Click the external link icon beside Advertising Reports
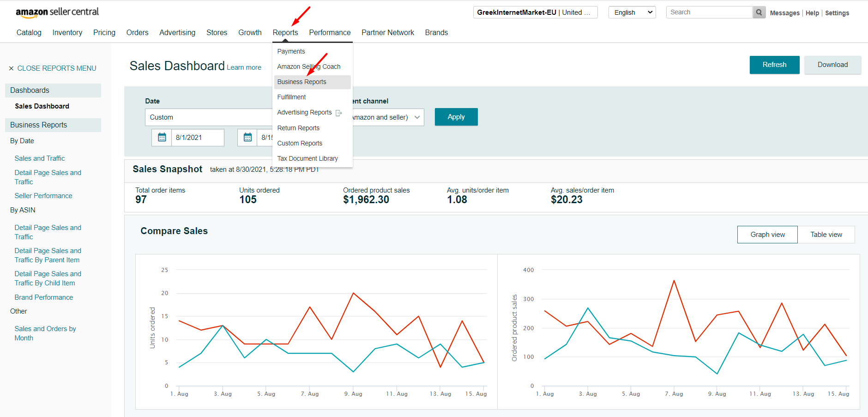The height and width of the screenshot is (417, 868). click(339, 113)
